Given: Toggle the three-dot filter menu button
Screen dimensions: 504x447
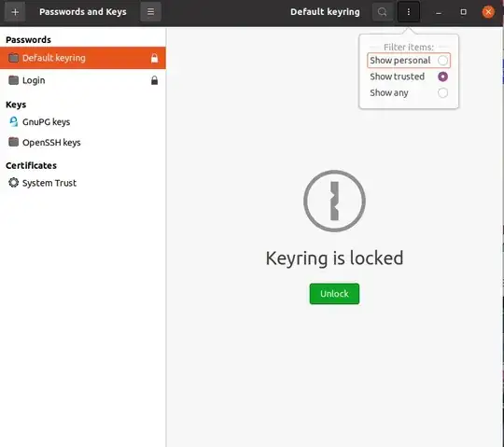Looking at the screenshot, I should click(409, 12).
